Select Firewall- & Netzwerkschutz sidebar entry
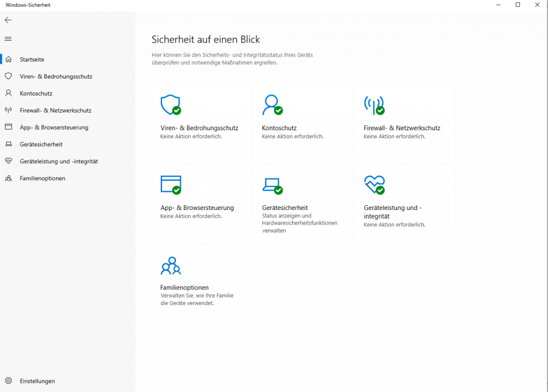Viewport: 548px width, 392px height. point(55,111)
